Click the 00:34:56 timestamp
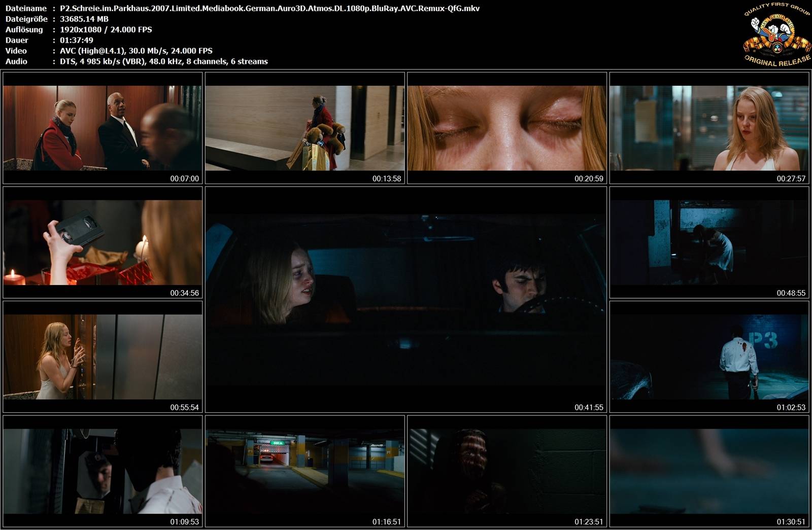The height and width of the screenshot is (530, 812). 184,293
